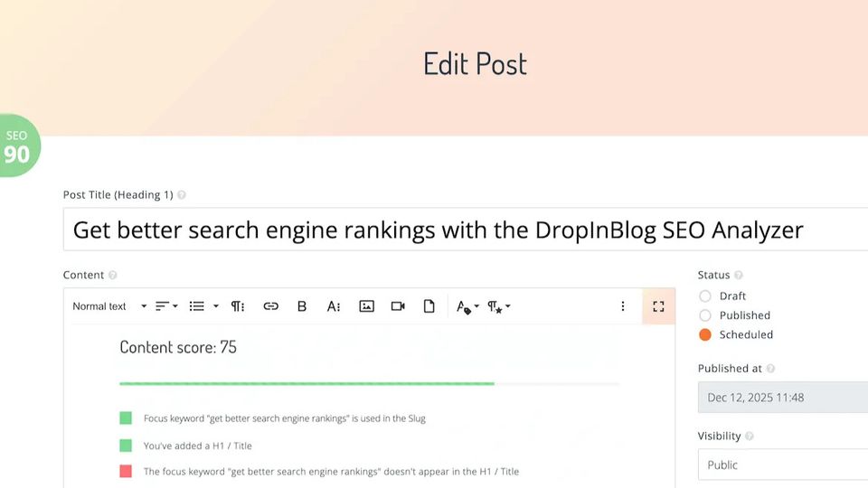Toggle fullscreen editor mode

[658, 306]
